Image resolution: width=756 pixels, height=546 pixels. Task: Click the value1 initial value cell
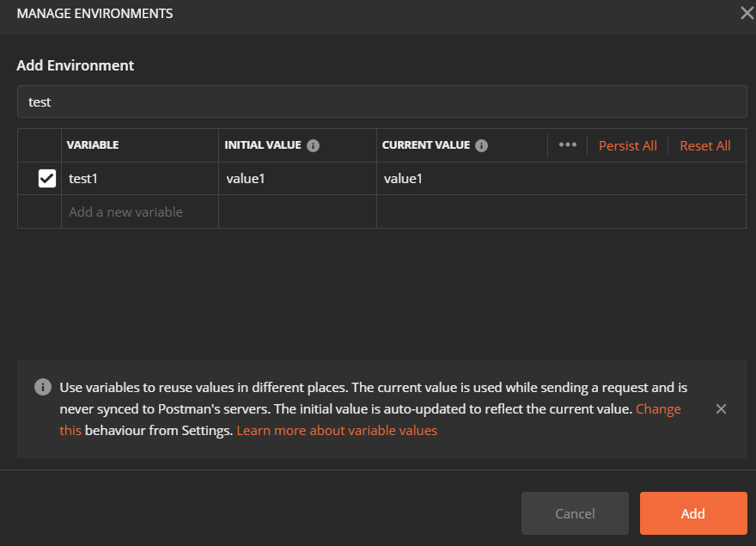[297, 179]
